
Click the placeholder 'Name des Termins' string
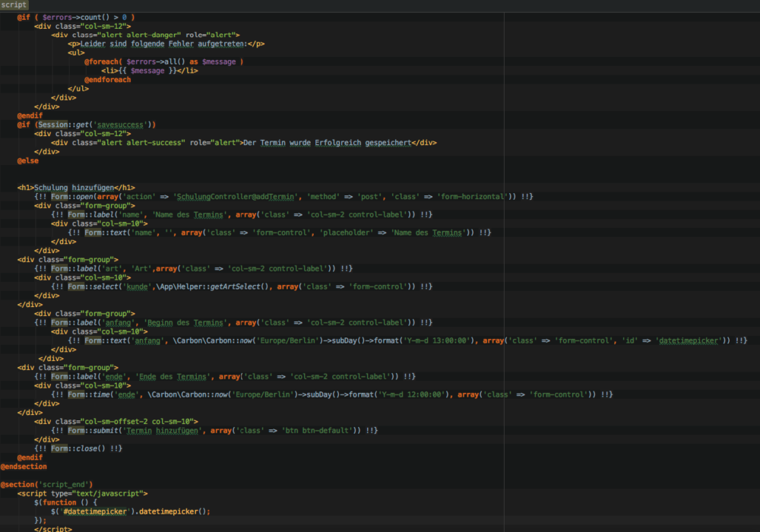[x=429, y=233]
